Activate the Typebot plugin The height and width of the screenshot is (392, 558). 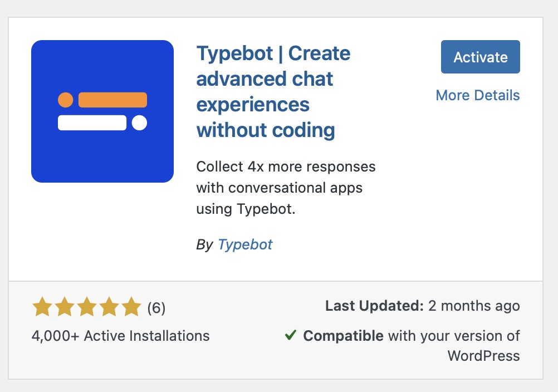coord(480,56)
